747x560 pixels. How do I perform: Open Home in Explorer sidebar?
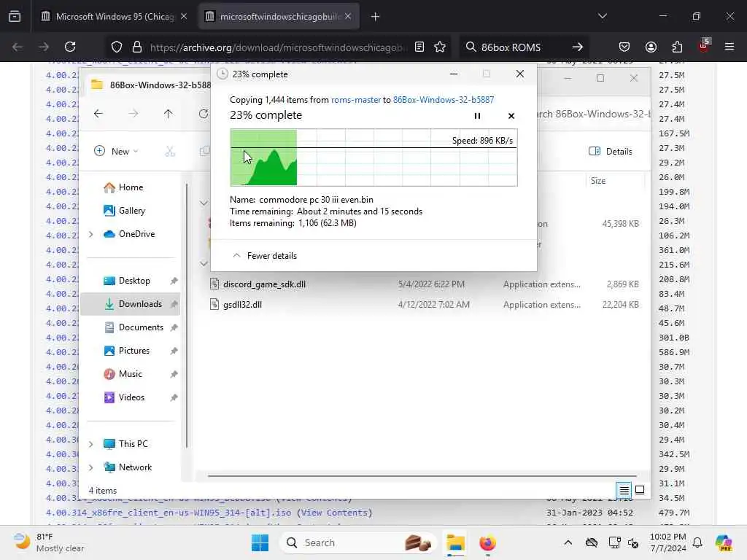pos(123,187)
